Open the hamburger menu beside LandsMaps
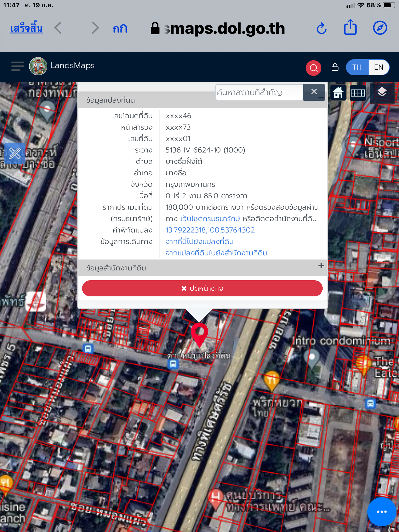This screenshot has height=532, width=399. pyautogui.click(x=17, y=66)
